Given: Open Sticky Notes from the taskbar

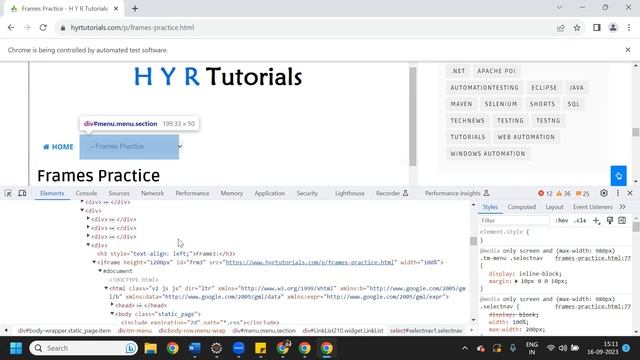Looking at the screenshot, I should 260,348.
